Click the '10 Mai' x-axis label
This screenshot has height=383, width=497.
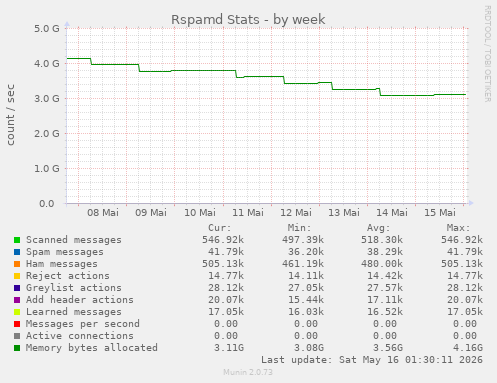[200, 213]
